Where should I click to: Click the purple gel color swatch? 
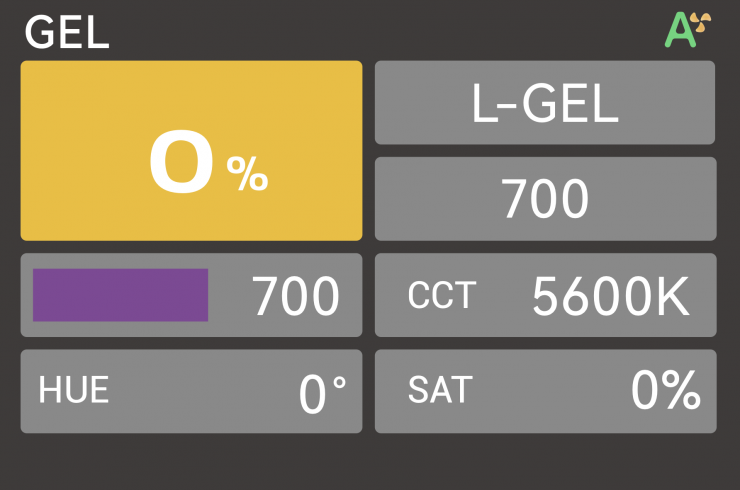(x=120, y=295)
